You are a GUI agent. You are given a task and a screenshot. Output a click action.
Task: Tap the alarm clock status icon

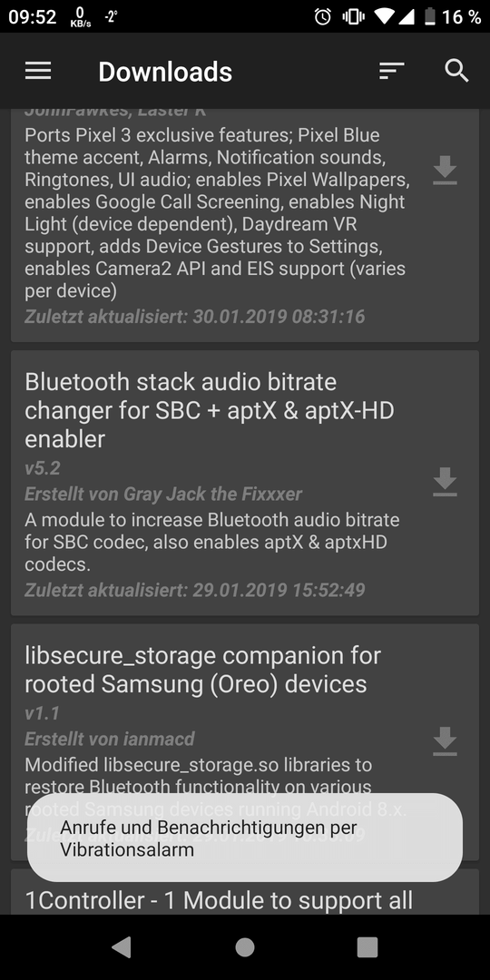[x=322, y=17]
